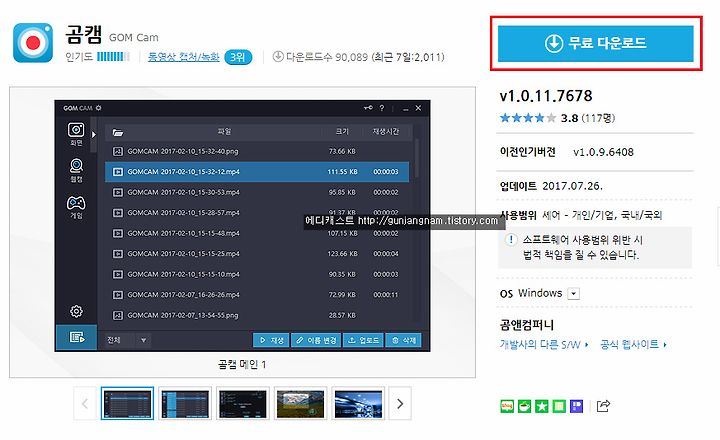Click the open folder icon in file header

pos(118,132)
